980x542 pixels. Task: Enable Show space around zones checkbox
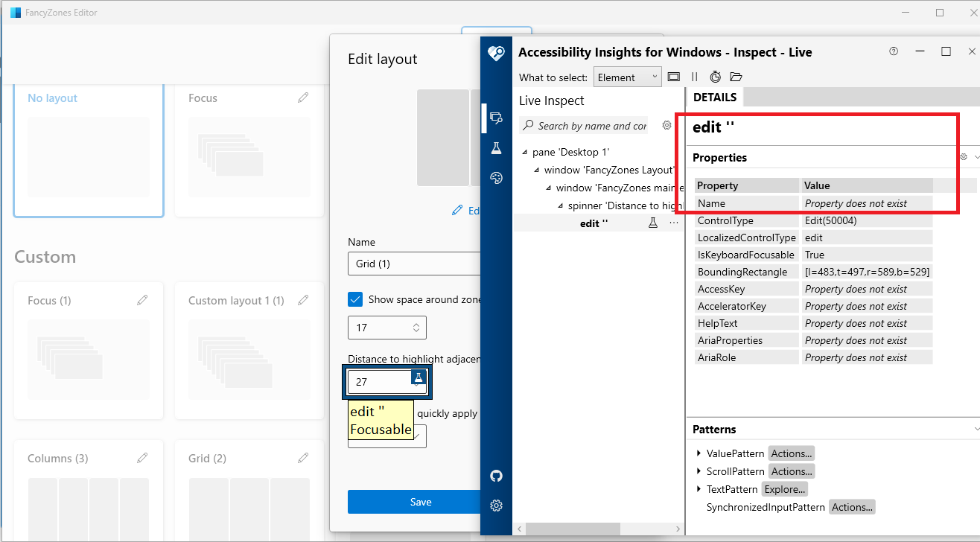coord(355,299)
